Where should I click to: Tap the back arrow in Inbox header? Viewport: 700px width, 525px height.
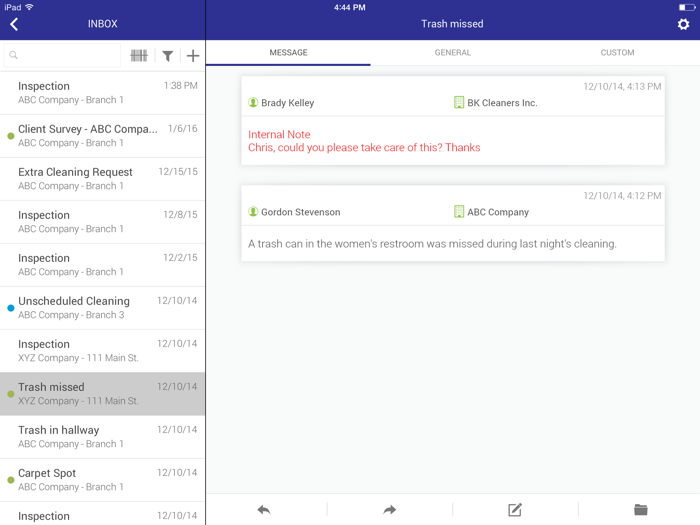click(14, 24)
